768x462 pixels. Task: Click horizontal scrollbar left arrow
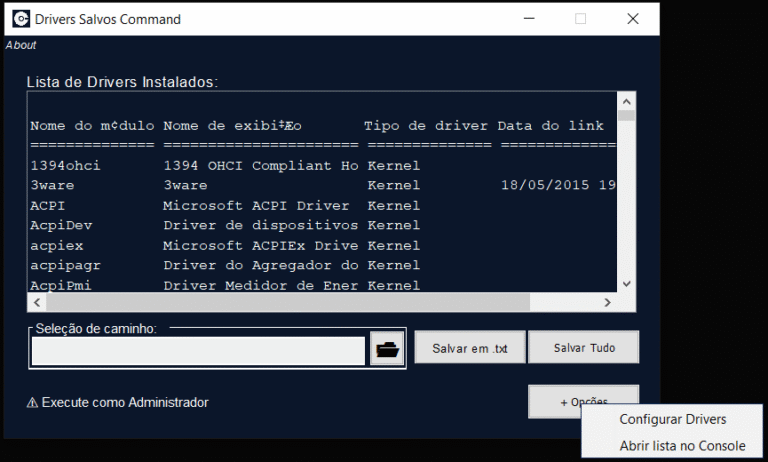coord(36,302)
